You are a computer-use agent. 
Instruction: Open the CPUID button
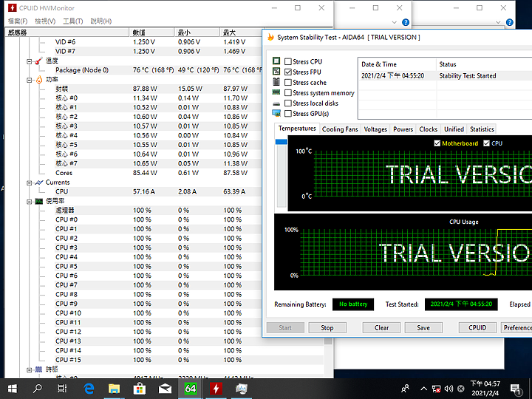477,328
